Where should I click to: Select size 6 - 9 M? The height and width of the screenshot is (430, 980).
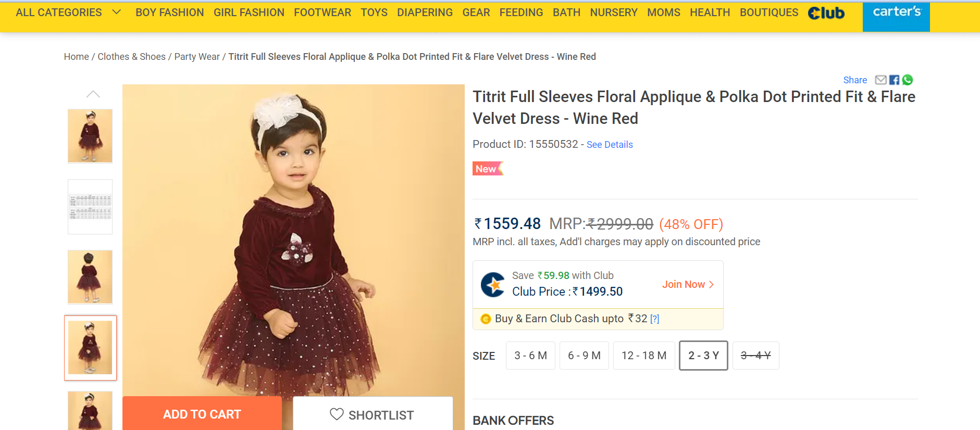[x=584, y=356]
